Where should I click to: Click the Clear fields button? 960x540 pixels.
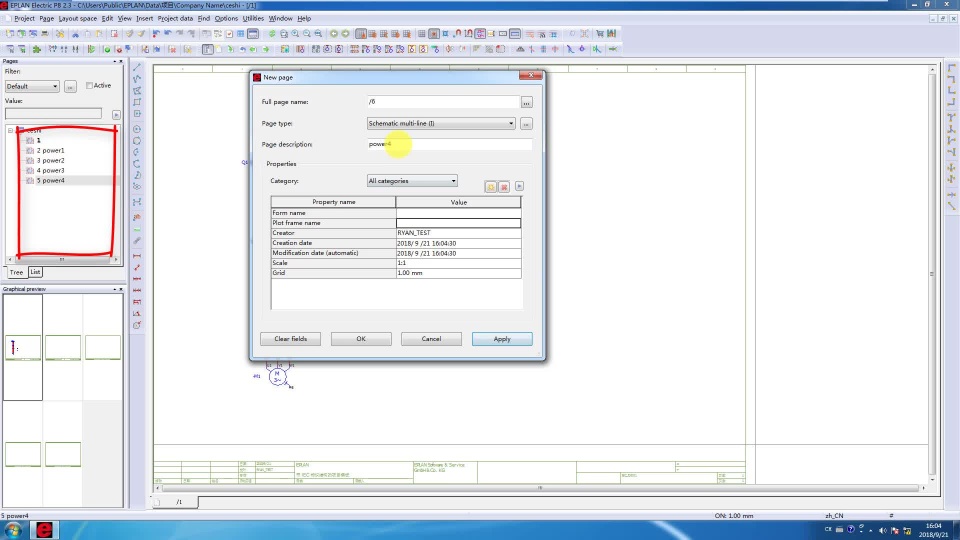290,339
